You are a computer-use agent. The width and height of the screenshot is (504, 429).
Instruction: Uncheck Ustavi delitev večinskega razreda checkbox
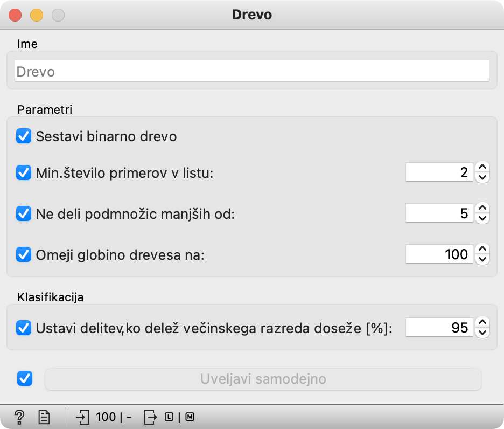pyautogui.click(x=24, y=328)
